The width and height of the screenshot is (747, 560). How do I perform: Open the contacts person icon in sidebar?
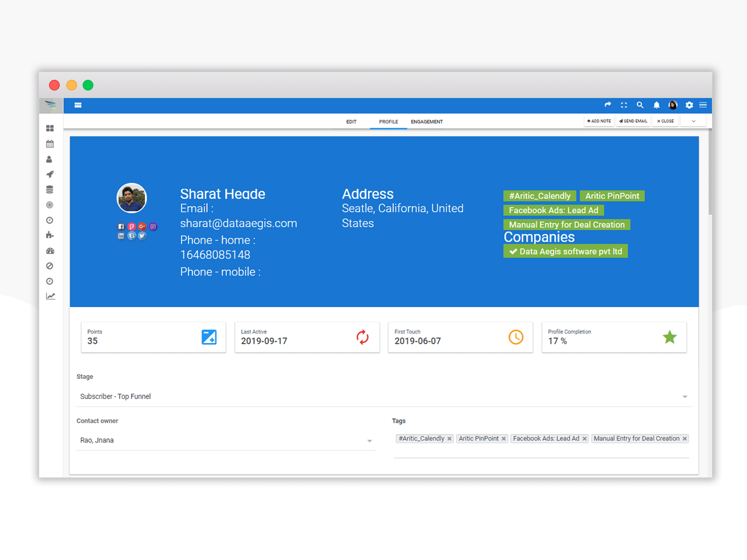point(49,159)
